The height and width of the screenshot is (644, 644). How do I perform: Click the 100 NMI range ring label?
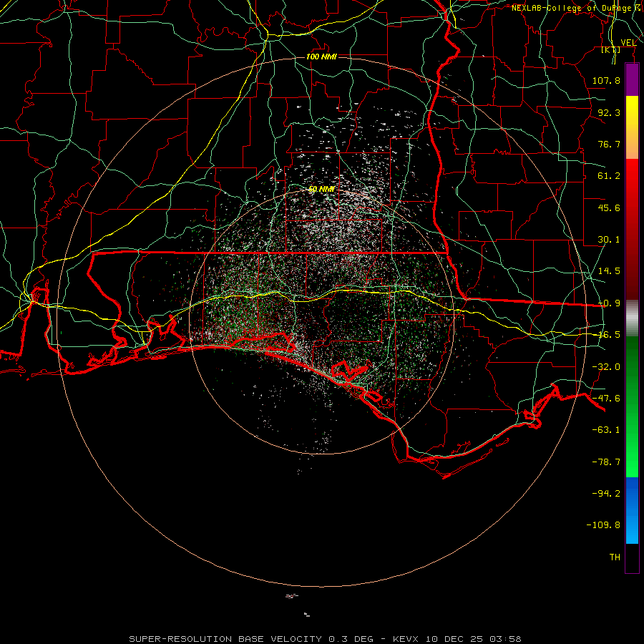[x=321, y=57]
